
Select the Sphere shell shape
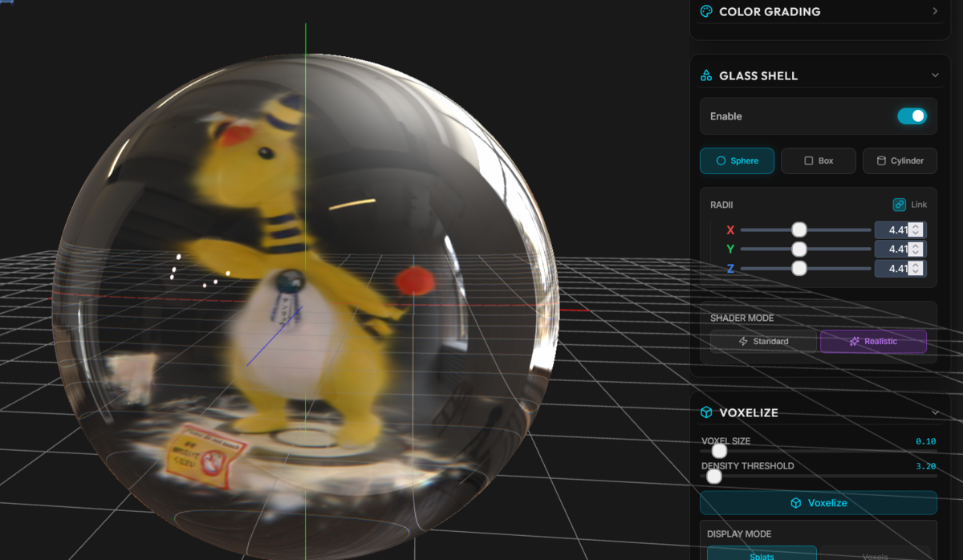pos(737,160)
